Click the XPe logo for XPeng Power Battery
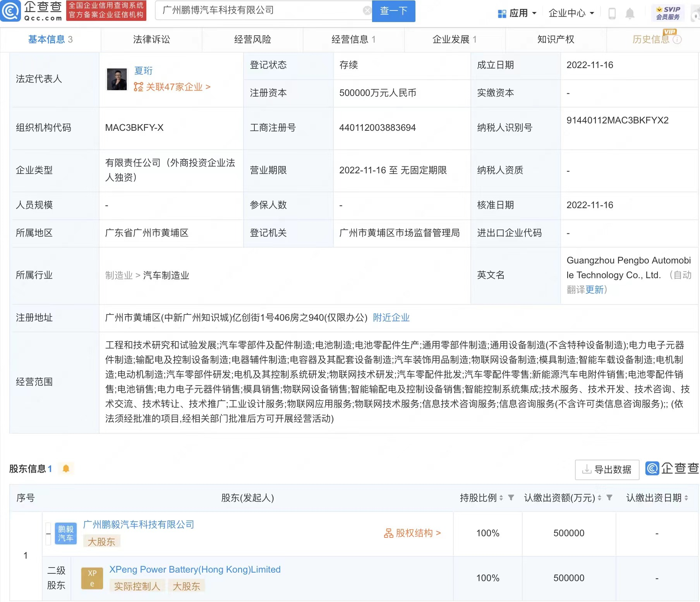 92,578
